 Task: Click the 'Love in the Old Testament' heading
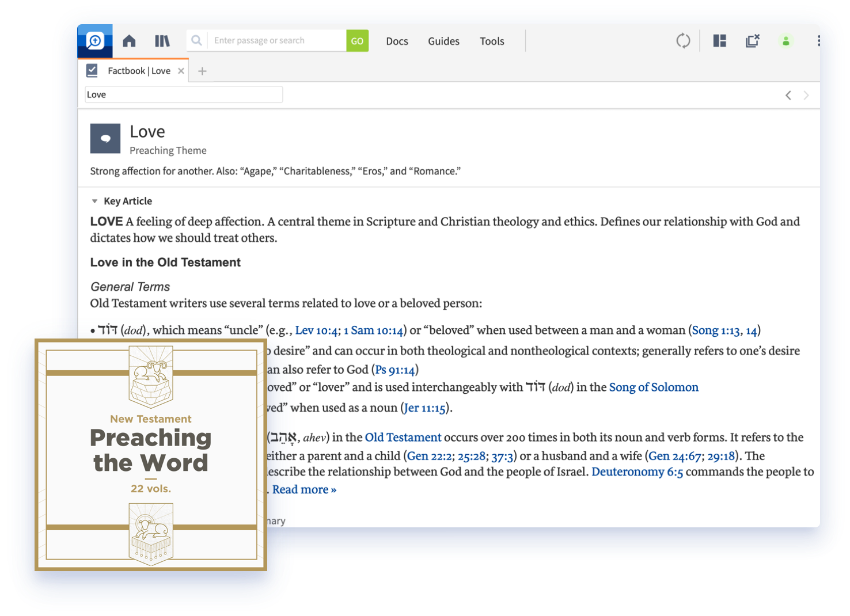point(165,263)
